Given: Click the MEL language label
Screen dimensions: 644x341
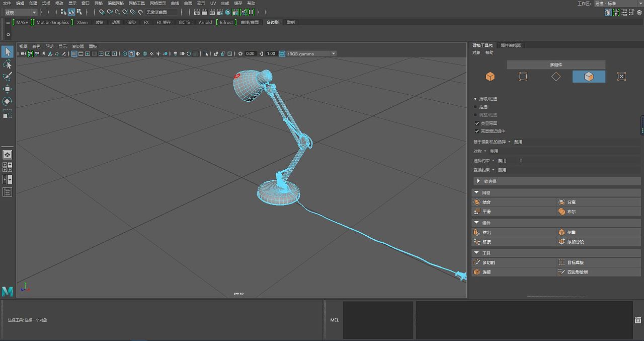Looking at the screenshot, I should coord(335,320).
